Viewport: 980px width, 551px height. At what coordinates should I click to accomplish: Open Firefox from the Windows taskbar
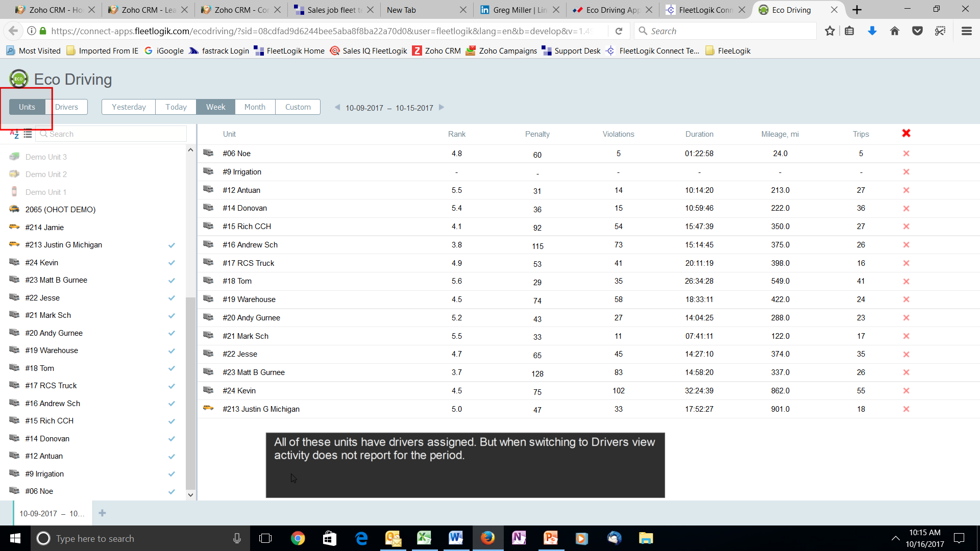(487, 538)
